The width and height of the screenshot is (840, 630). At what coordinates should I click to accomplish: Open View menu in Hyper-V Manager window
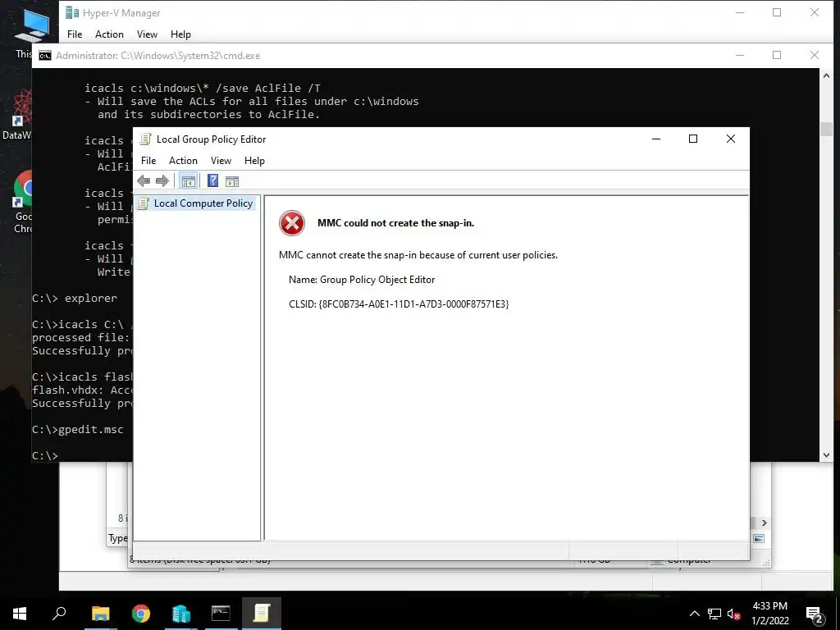click(x=147, y=34)
